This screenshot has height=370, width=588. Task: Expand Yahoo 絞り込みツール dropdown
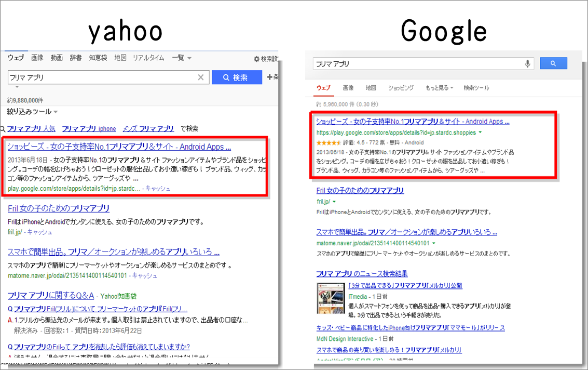(x=32, y=112)
